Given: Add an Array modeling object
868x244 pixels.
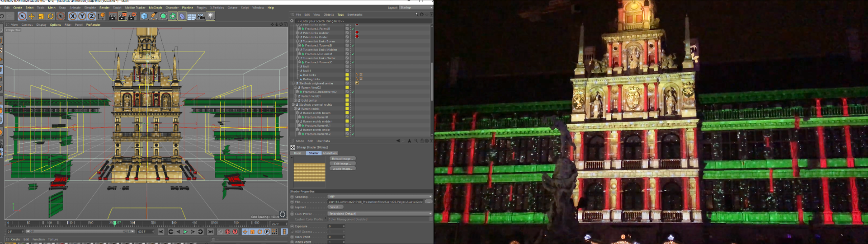Looking at the screenshot, I should pyautogui.click(x=173, y=16).
